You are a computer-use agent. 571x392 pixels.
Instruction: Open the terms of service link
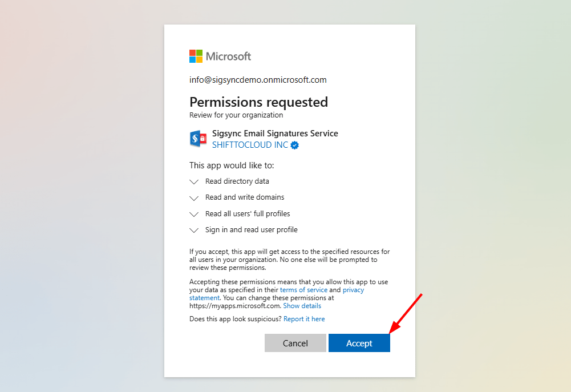[x=303, y=290]
